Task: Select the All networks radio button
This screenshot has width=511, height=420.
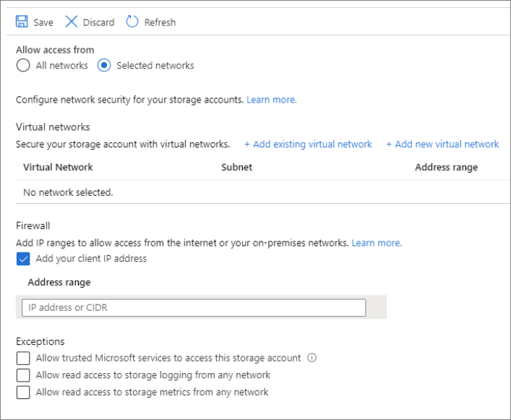Action: (23, 66)
